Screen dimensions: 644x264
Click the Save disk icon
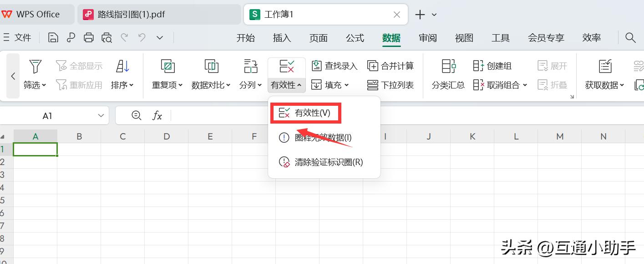tap(53, 38)
